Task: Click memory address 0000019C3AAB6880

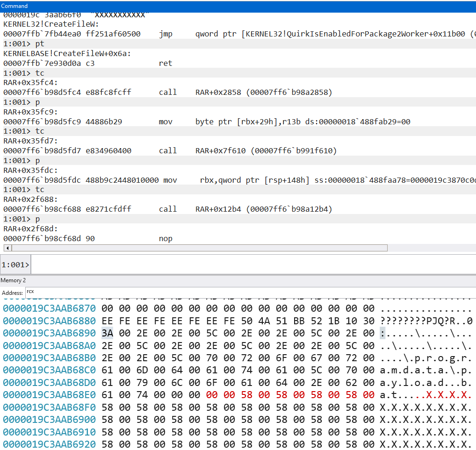Action: point(49,321)
